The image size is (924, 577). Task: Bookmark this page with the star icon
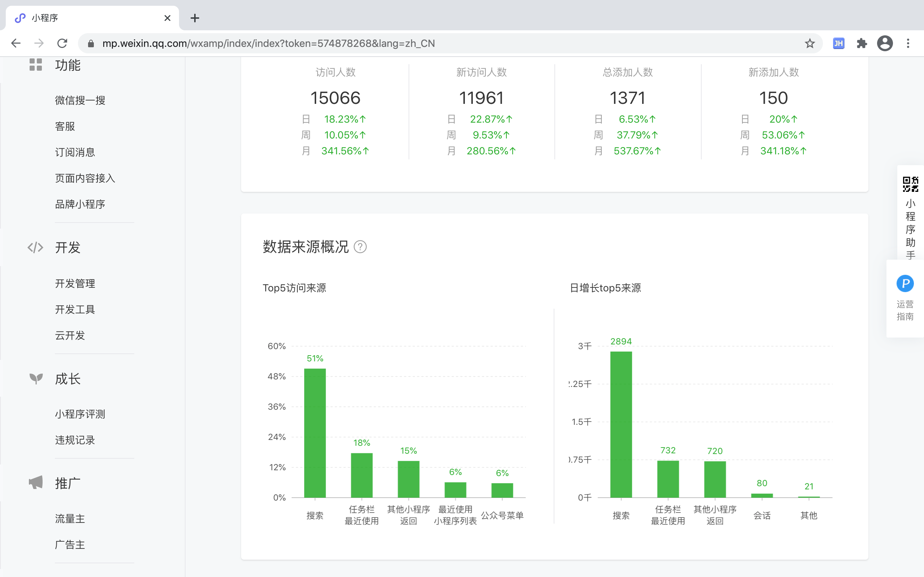(x=810, y=44)
